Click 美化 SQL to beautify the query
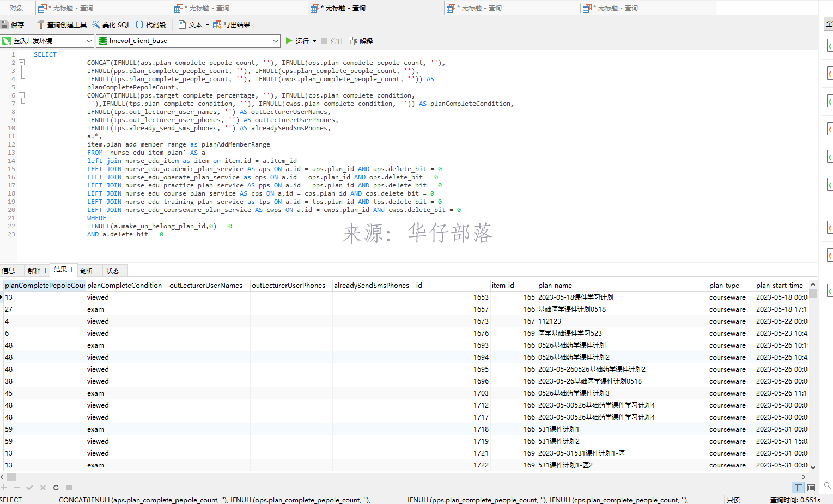Viewport: 833px width, 504px height. pyautogui.click(x=111, y=25)
